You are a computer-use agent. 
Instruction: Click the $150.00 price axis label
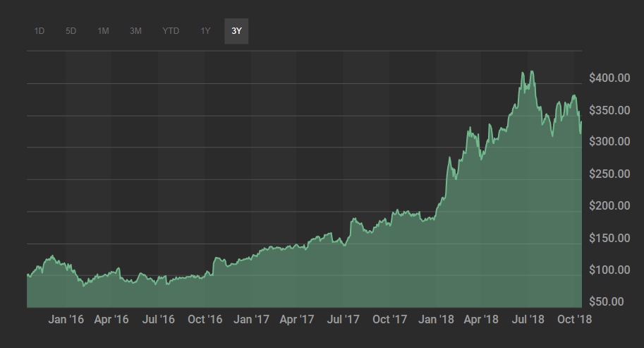click(609, 238)
